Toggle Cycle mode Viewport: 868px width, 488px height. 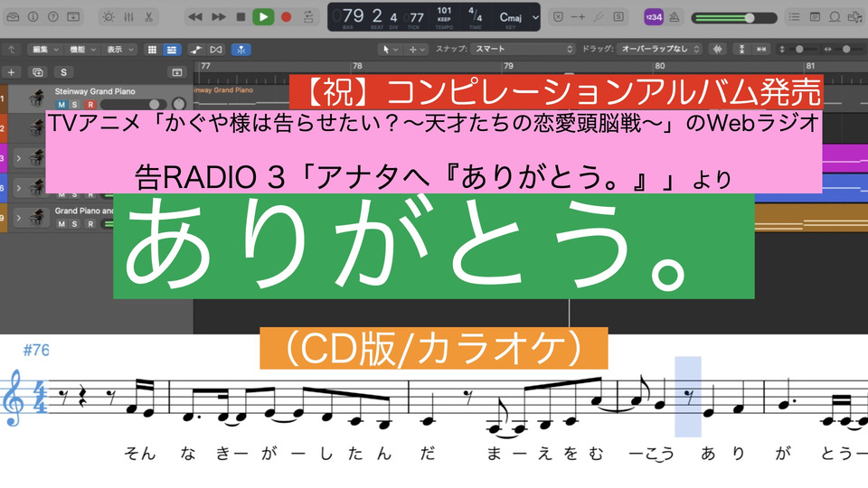[x=308, y=16]
